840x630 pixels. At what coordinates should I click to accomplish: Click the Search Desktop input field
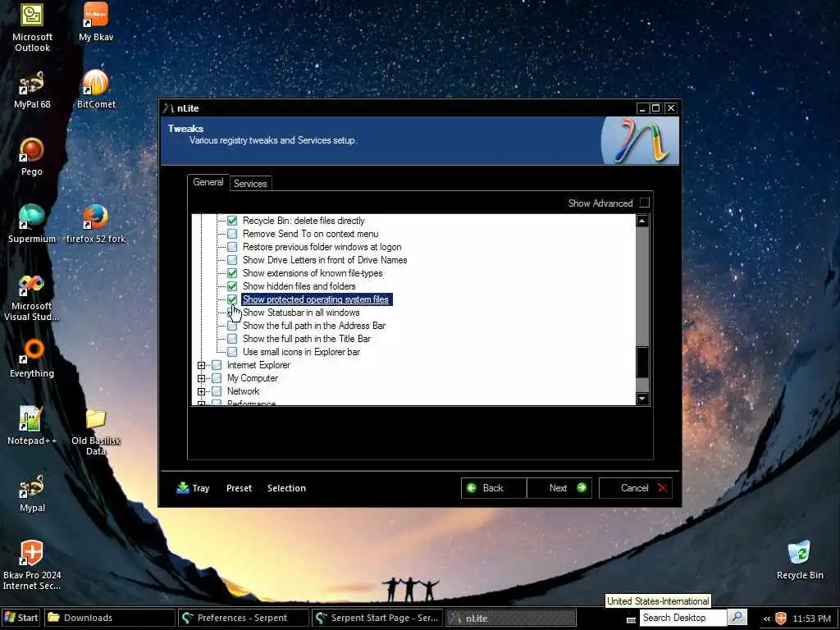click(683, 618)
